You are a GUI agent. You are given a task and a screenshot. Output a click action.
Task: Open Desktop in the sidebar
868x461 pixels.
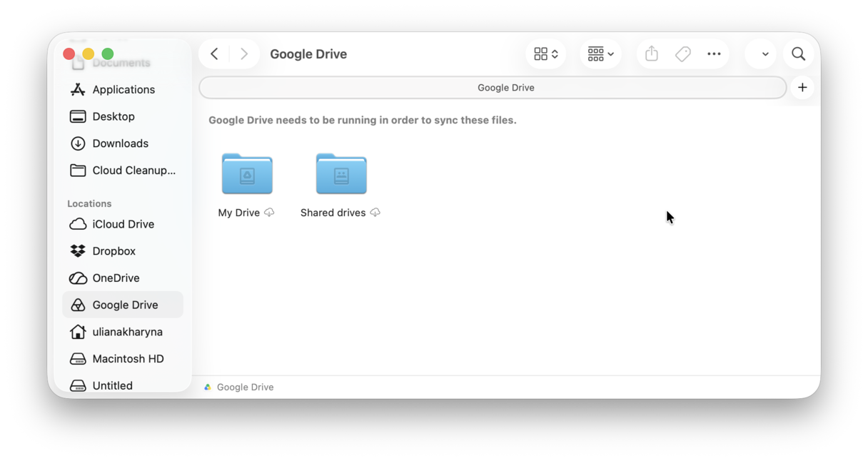pos(123,116)
